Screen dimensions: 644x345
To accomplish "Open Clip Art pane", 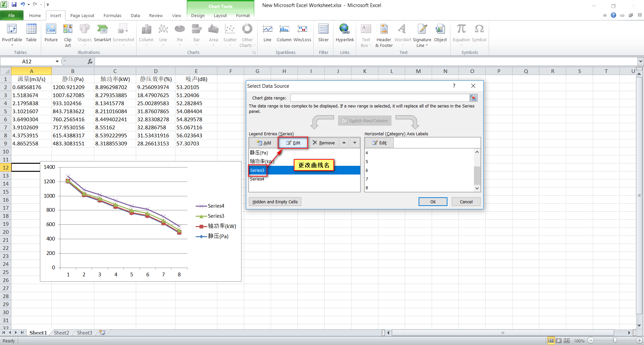I will (x=68, y=35).
